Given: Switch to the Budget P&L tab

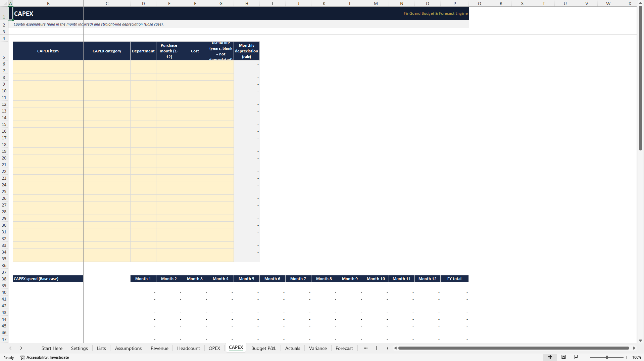Looking at the screenshot, I should [x=264, y=348].
